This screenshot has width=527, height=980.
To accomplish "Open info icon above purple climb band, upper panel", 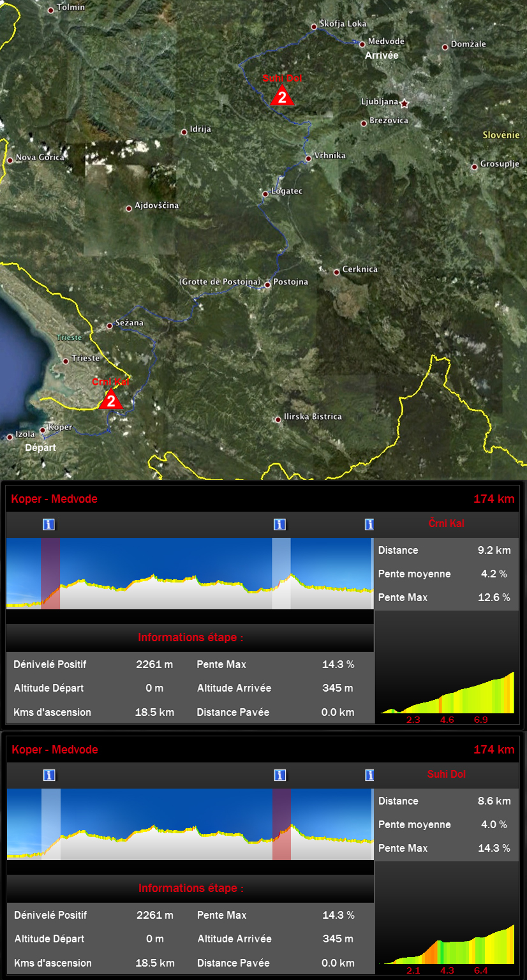I will pyautogui.click(x=48, y=524).
